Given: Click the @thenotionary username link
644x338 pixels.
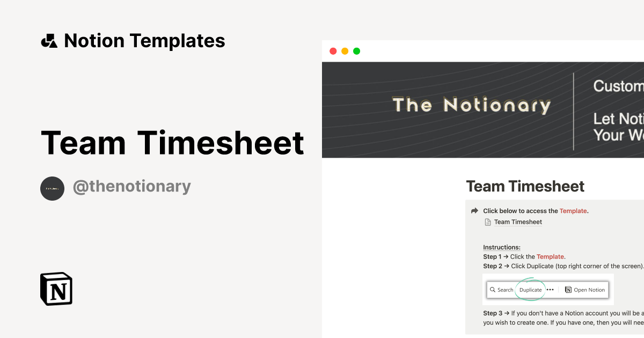Looking at the screenshot, I should click(131, 186).
